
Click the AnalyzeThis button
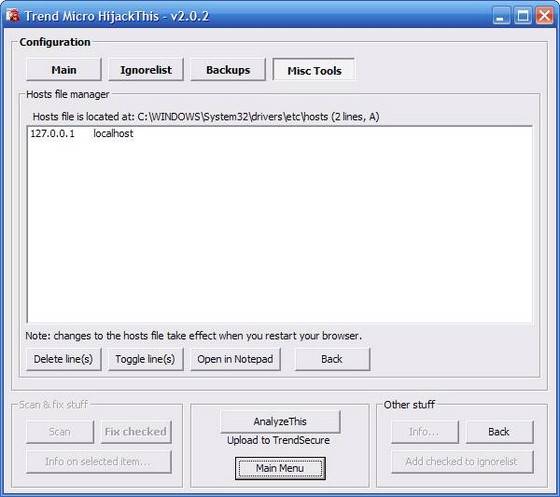pos(280,422)
